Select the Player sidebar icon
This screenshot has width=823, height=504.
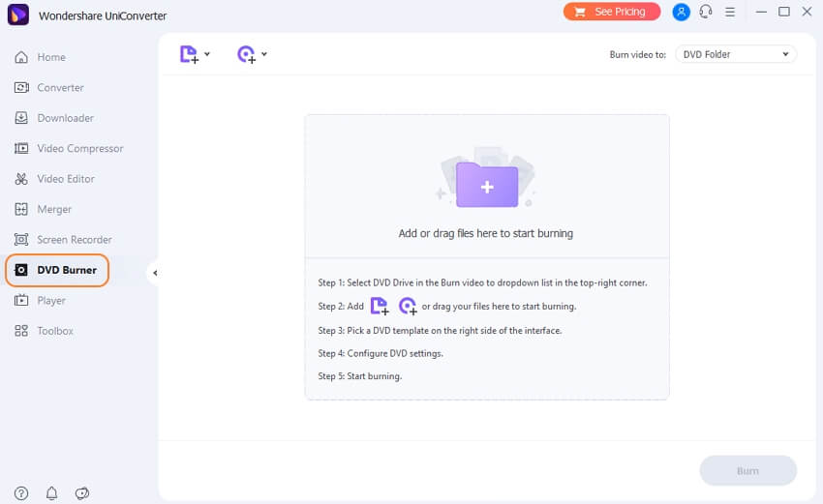pos(21,301)
